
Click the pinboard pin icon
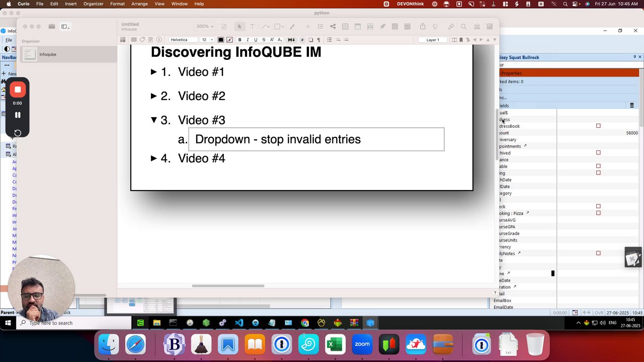[x=382, y=27]
